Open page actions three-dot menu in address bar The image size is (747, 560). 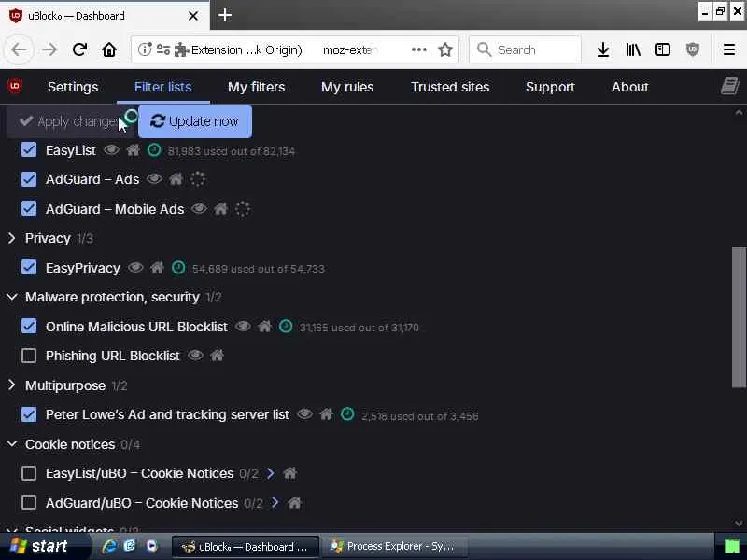(x=418, y=49)
